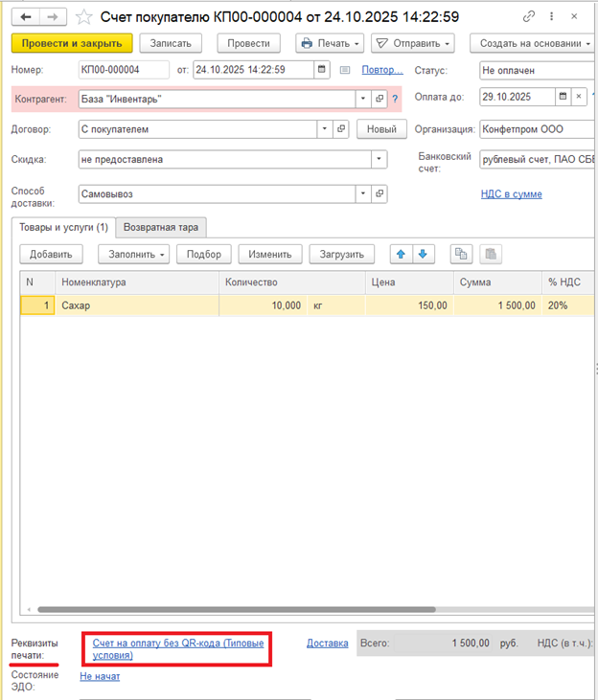Click the Провести button
Viewport: 598px width, 700px height.
click(x=248, y=43)
